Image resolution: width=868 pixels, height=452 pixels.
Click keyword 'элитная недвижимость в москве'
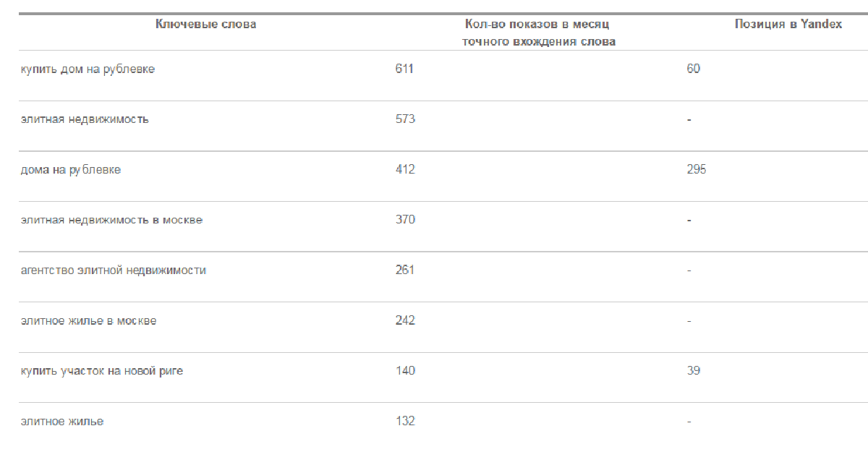click(x=111, y=220)
